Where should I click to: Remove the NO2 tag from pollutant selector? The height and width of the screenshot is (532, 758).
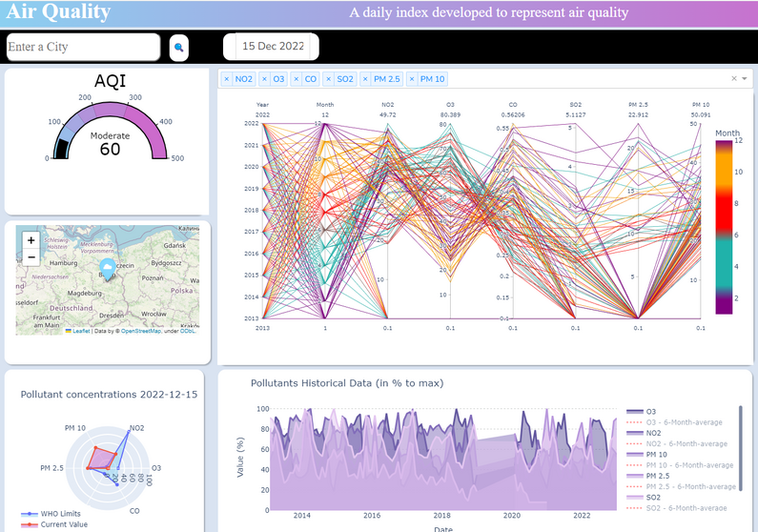(227, 79)
